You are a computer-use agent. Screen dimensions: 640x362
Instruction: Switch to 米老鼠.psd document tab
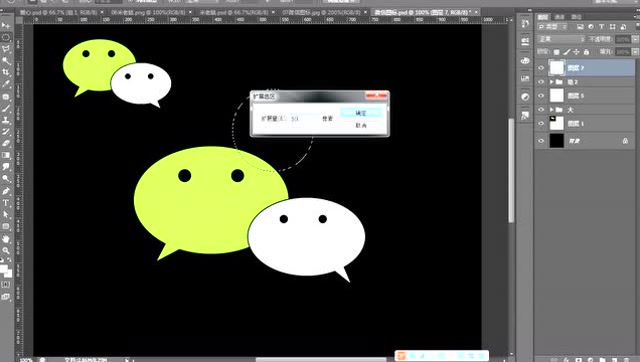[235, 13]
